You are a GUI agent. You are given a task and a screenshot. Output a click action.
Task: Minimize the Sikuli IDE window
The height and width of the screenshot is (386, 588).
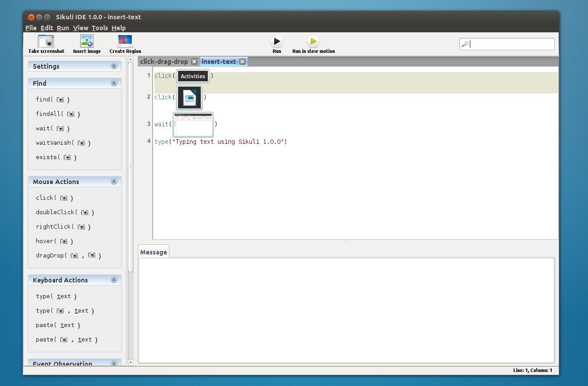point(39,17)
